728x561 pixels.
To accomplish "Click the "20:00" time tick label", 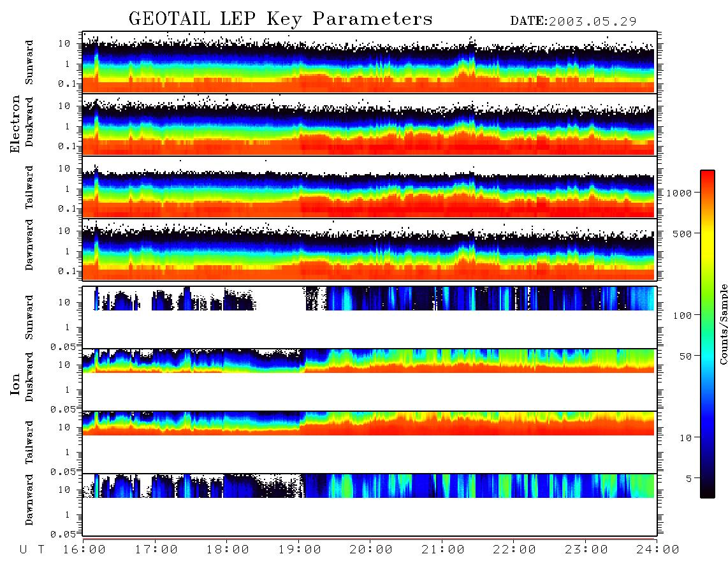I will (371, 550).
